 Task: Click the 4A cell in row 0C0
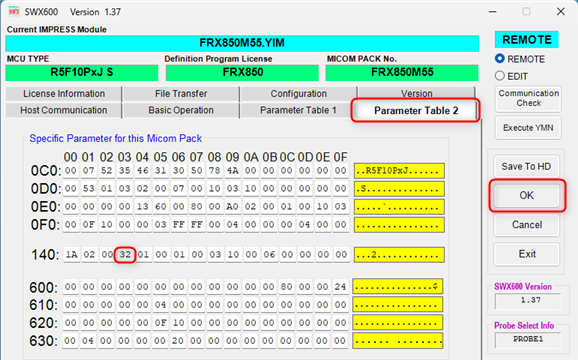click(232, 171)
